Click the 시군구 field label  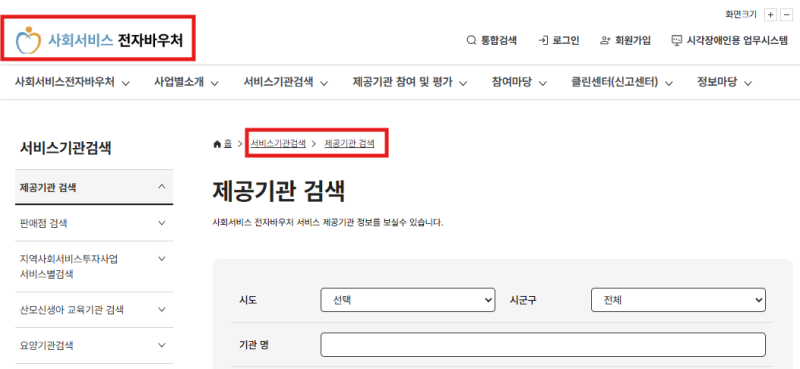[x=523, y=300]
